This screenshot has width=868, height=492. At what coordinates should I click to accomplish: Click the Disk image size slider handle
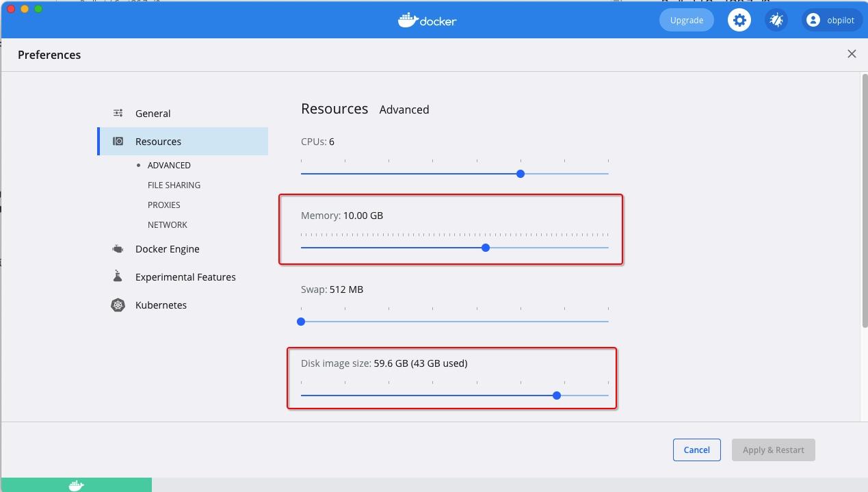click(x=557, y=396)
